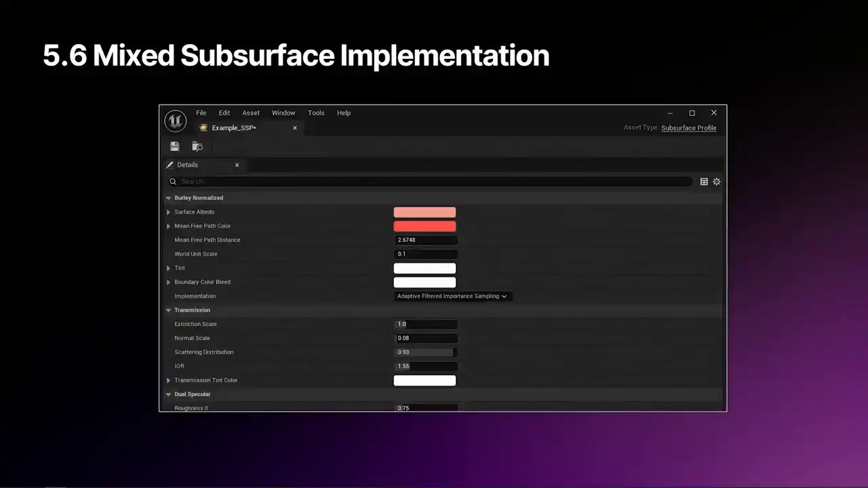Open the File menu
This screenshot has height=488, width=868.
[x=201, y=113]
